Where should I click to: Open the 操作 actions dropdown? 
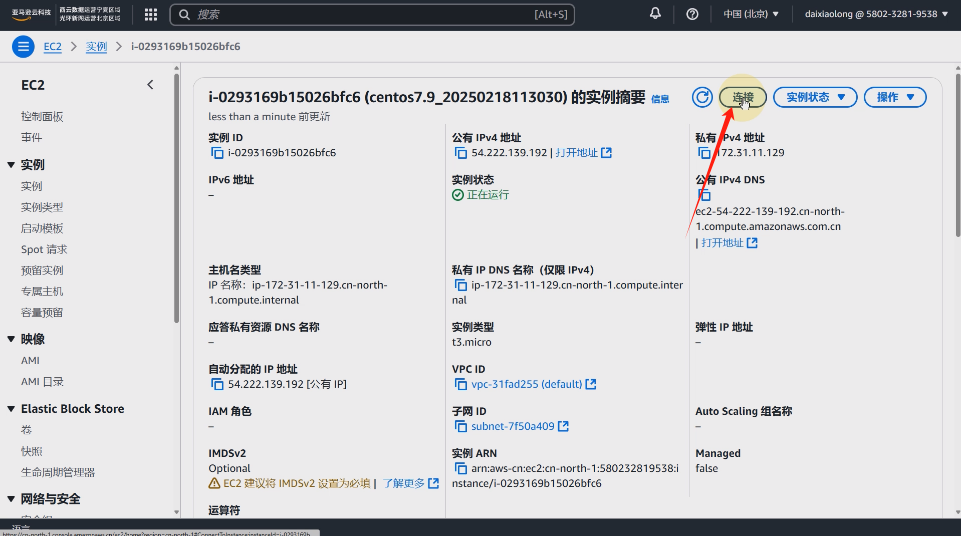pos(895,97)
